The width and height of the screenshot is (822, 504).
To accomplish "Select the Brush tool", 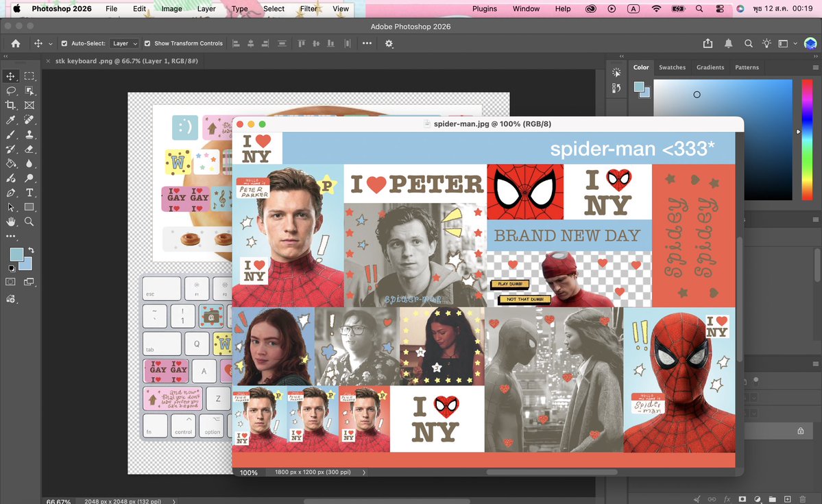I will coord(10,135).
